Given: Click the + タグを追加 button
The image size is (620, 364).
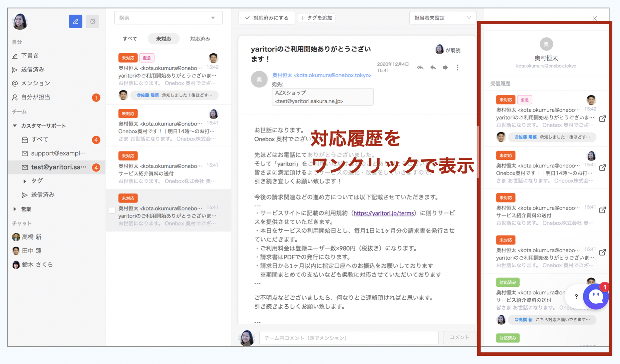Looking at the screenshot, I should tap(316, 18).
